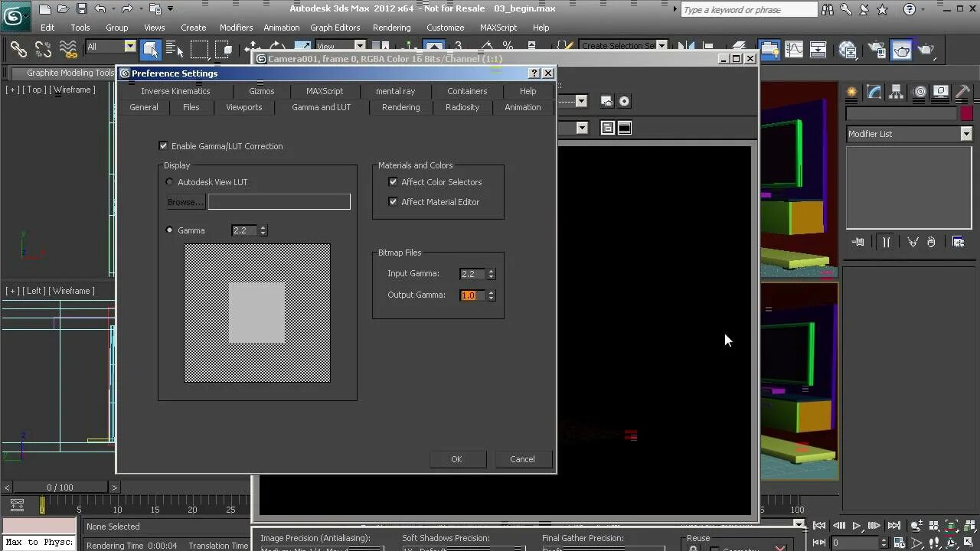The width and height of the screenshot is (980, 551).
Task: Click the Pin Stack icon
Action: pos(857,242)
